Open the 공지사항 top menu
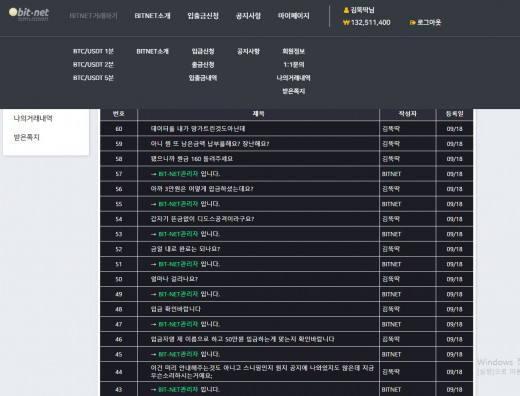520x396 pixels. [x=248, y=16]
